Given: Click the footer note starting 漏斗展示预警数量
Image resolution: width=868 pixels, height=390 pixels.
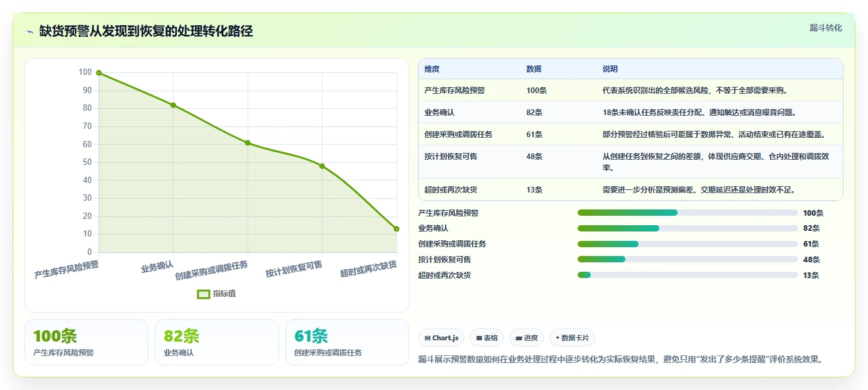Looking at the screenshot, I should coord(620,360).
